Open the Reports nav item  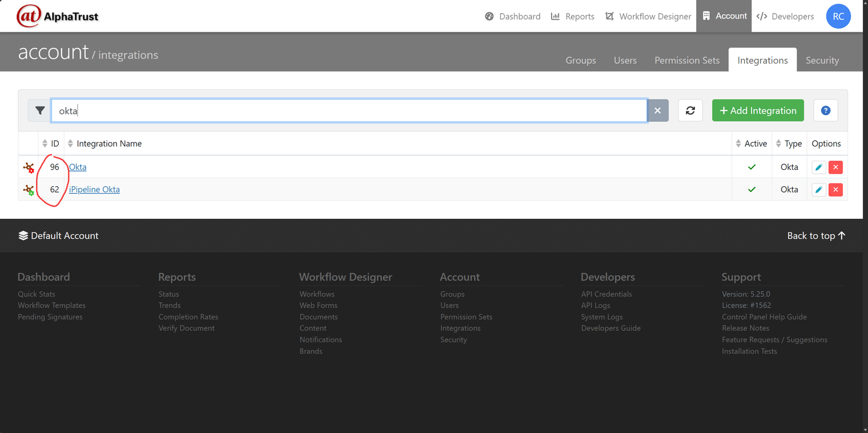tap(572, 16)
